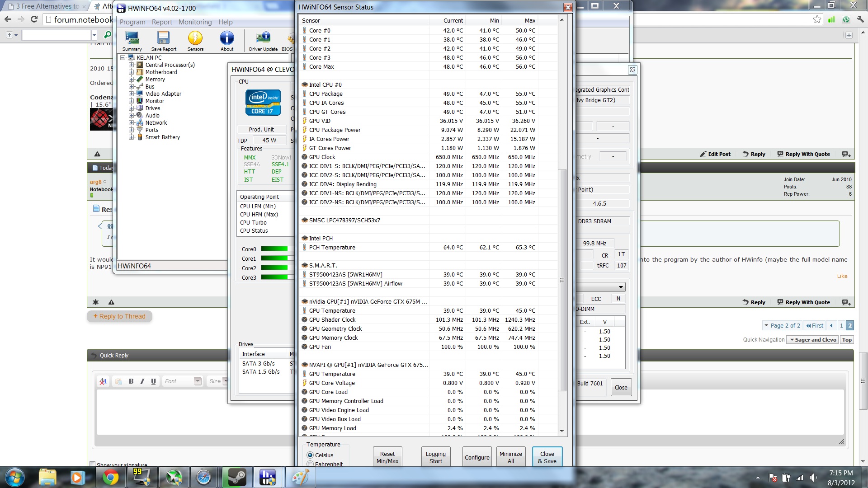Open the Report menu
This screenshot has height=488, width=868.
coord(162,22)
